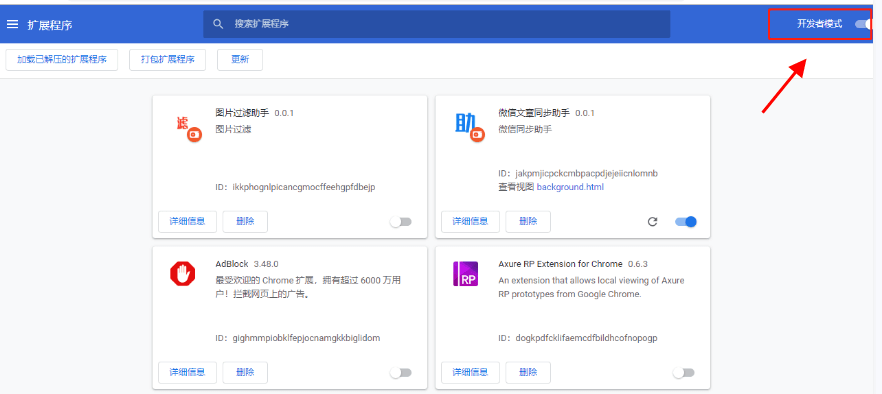Click the 图片过滤 description text

[233, 129]
